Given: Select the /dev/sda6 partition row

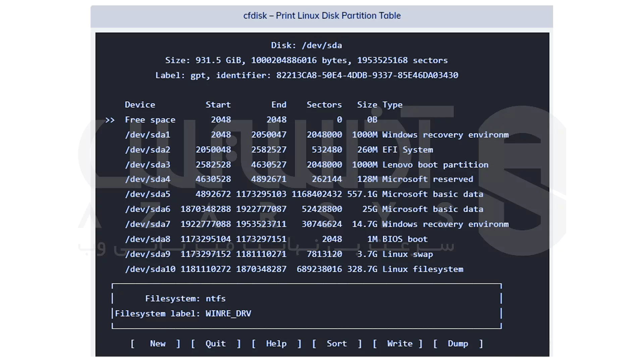Looking at the screenshot, I should coord(304,209).
